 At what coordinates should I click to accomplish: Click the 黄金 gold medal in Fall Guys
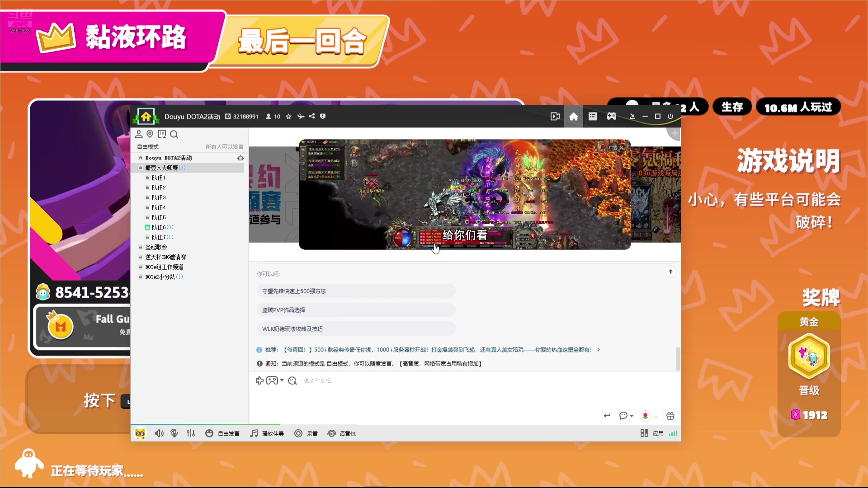tap(809, 356)
